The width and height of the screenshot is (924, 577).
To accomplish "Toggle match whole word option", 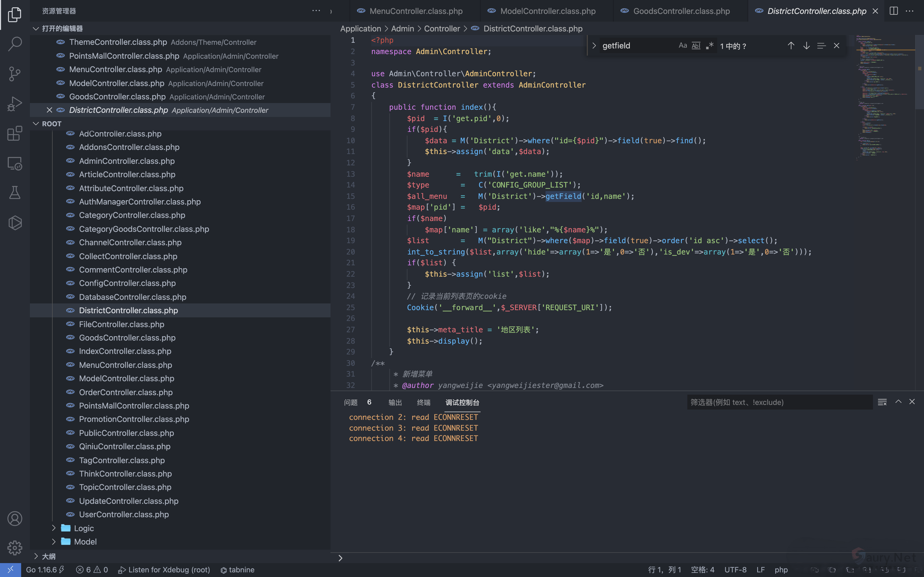I will pos(696,46).
